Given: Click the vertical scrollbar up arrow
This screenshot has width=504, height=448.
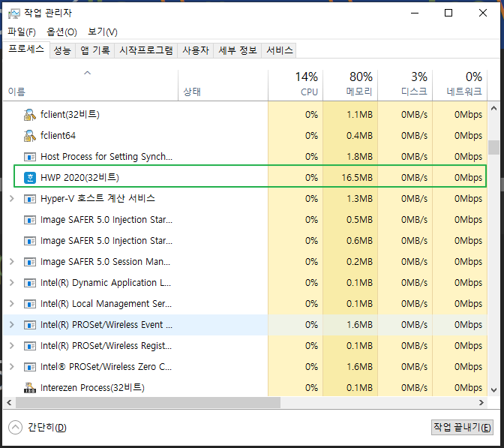Looking at the screenshot, I should [x=493, y=108].
